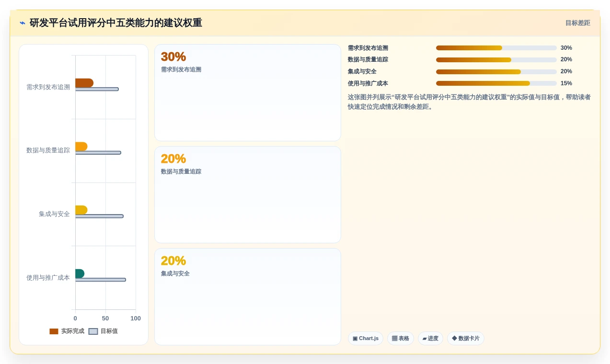610x364 pixels.
Task: Click the 需求到发布追溯 chart axis label
Action: click(48, 87)
